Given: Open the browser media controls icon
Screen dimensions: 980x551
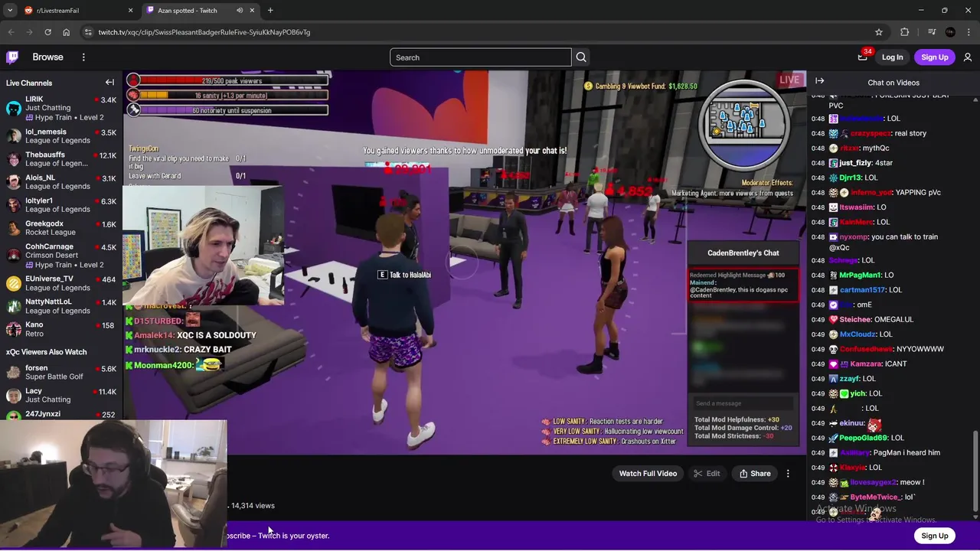Looking at the screenshot, I should tap(931, 32).
